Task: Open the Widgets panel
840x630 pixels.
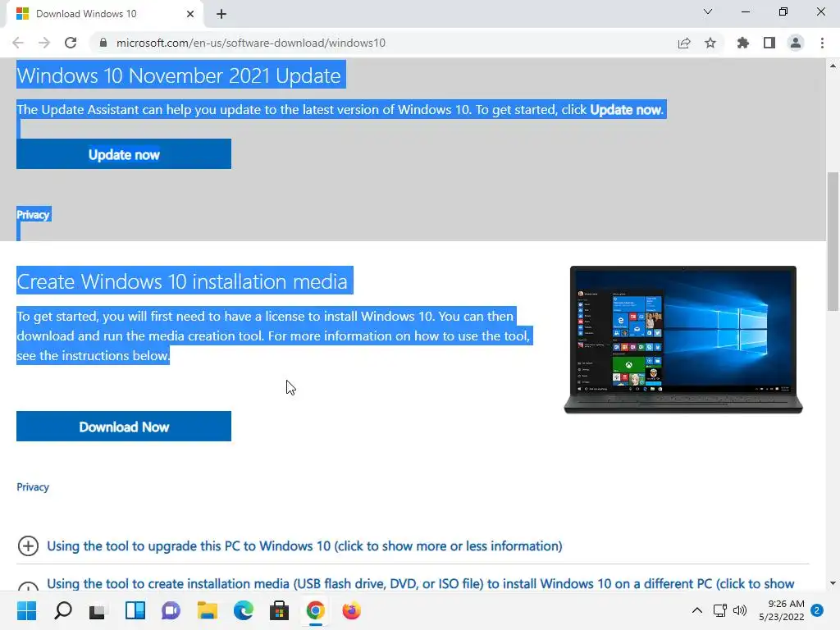Action: click(x=135, y=610)
